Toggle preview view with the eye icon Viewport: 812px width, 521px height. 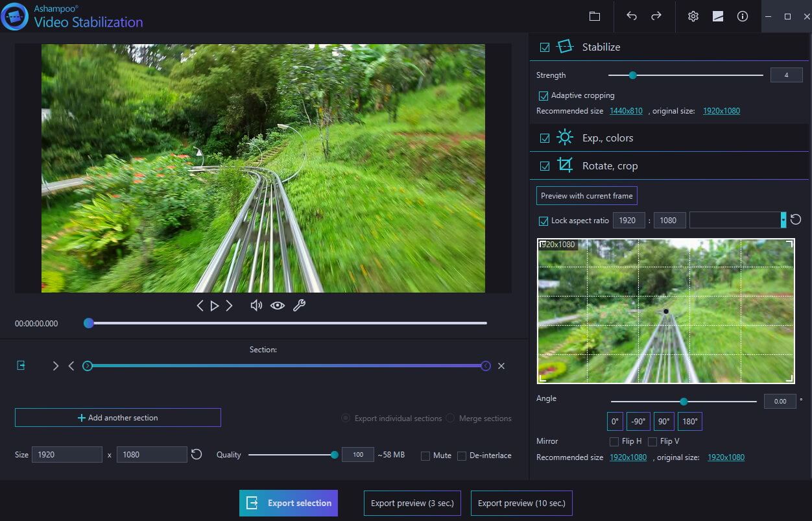click(278, 305)
